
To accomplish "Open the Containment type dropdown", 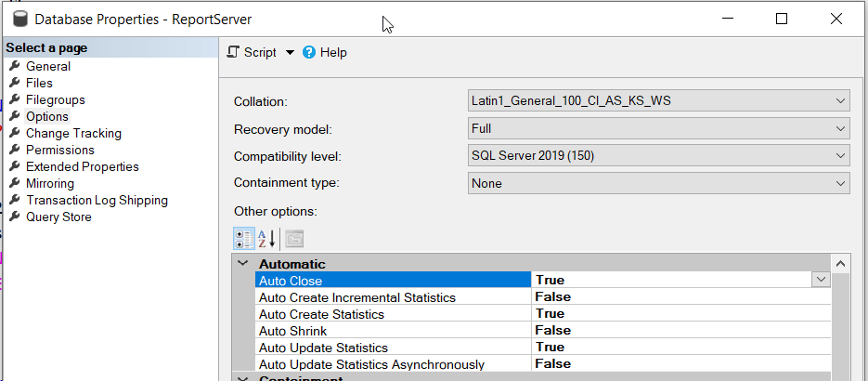I will [659, 183].
